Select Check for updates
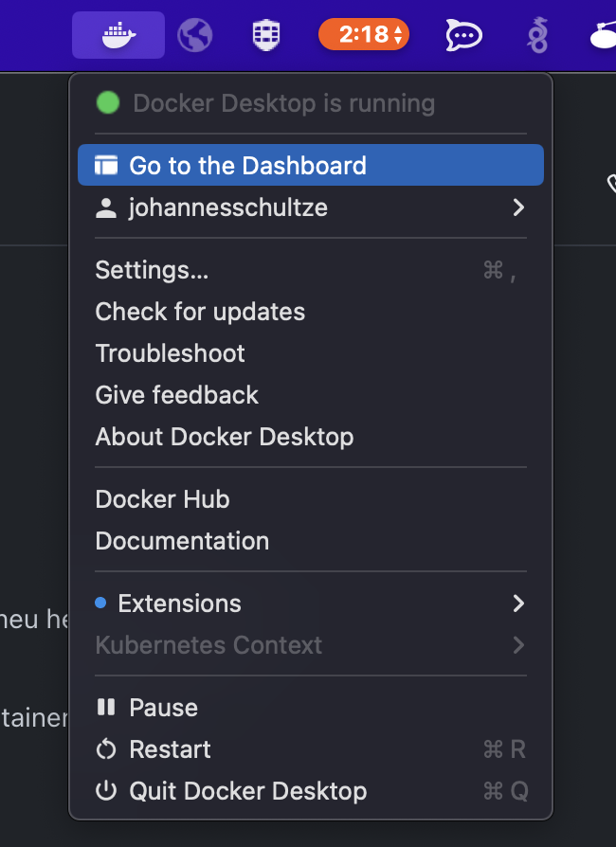This screenshot has width=616, height=847. click(200, 312)
